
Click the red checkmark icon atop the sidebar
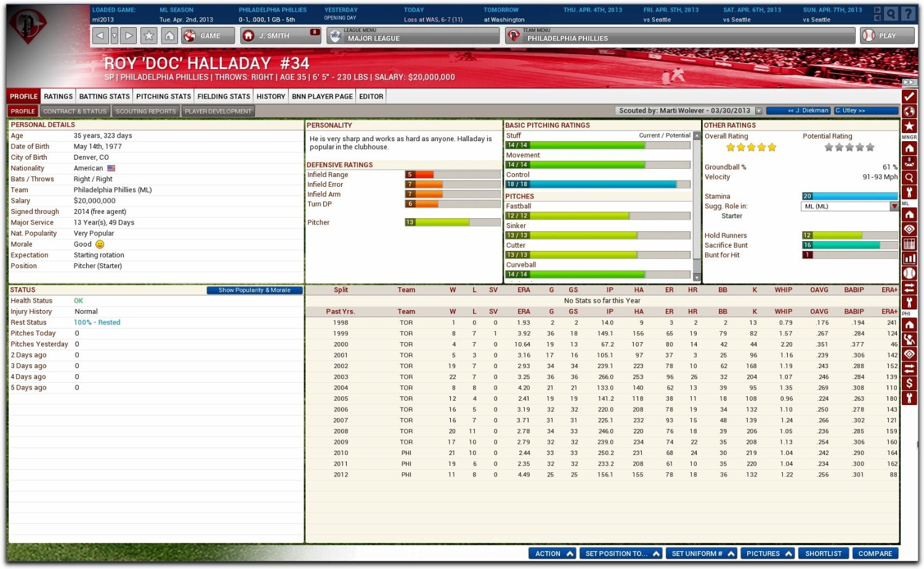pyautogui.click(x=910, y=96)
